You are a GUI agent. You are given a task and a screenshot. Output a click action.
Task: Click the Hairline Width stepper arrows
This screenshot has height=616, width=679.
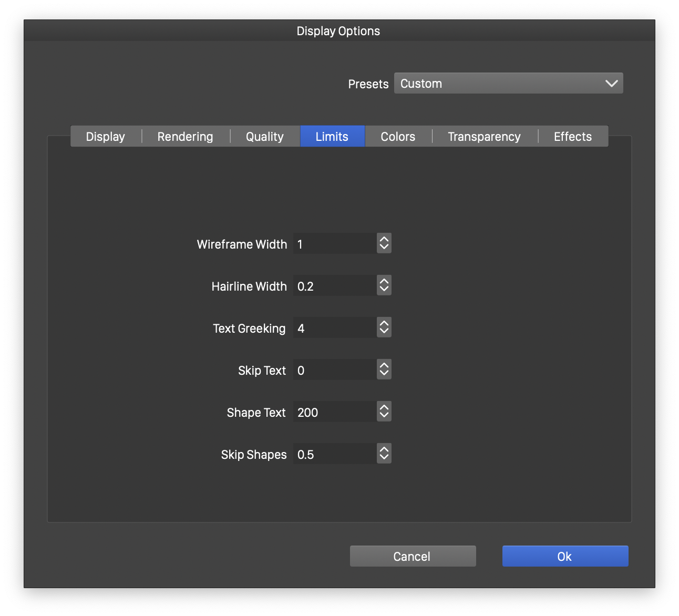384,285
